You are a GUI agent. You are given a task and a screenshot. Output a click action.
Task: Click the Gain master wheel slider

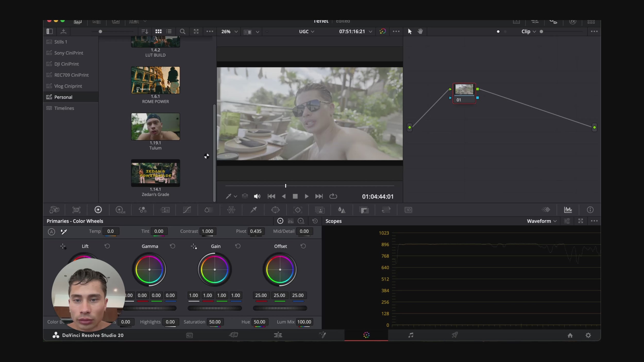[x=215, y=308]
